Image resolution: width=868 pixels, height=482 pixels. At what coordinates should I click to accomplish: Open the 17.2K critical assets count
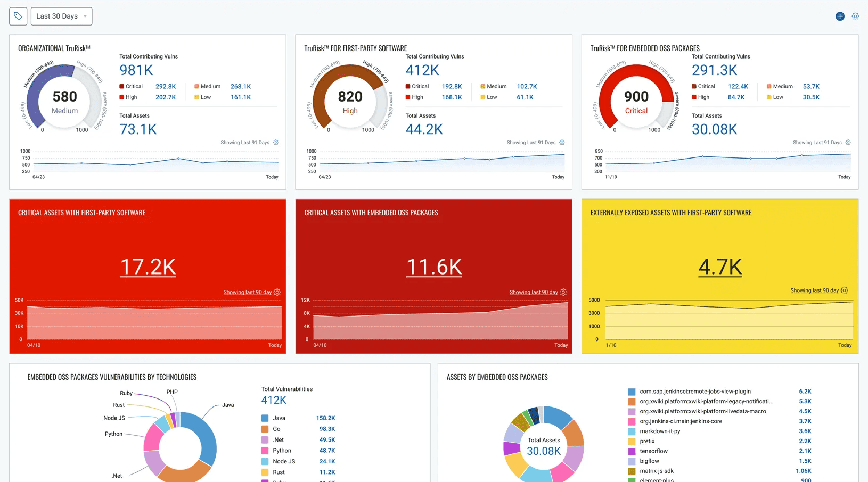(x=148, y=267)
